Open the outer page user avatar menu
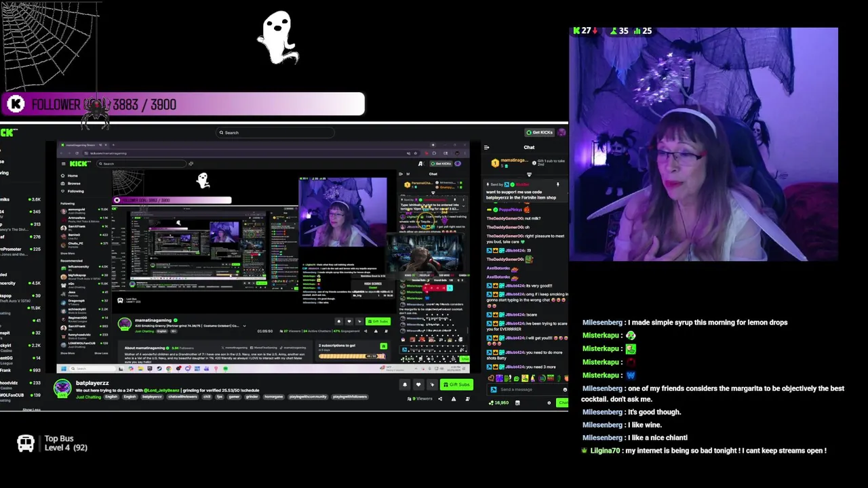Viewport: 868px width, 488px height. [x=561, y=132]
